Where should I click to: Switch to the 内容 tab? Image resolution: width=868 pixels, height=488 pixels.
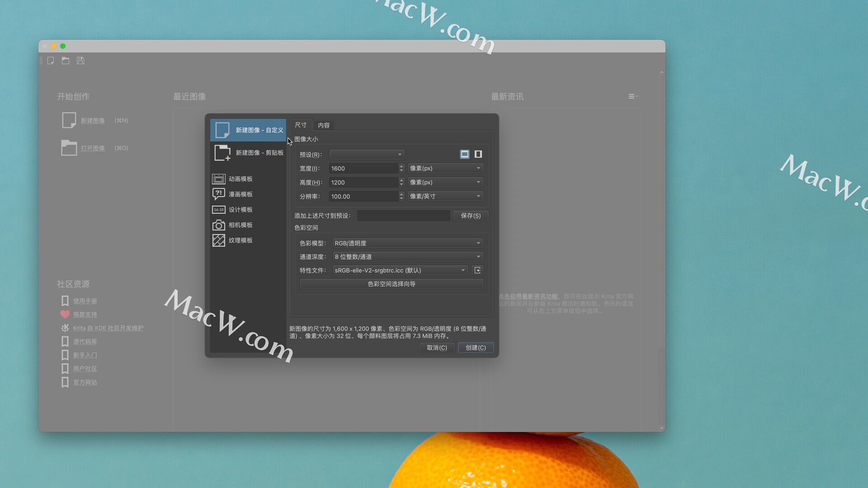[x=324, y=125]
